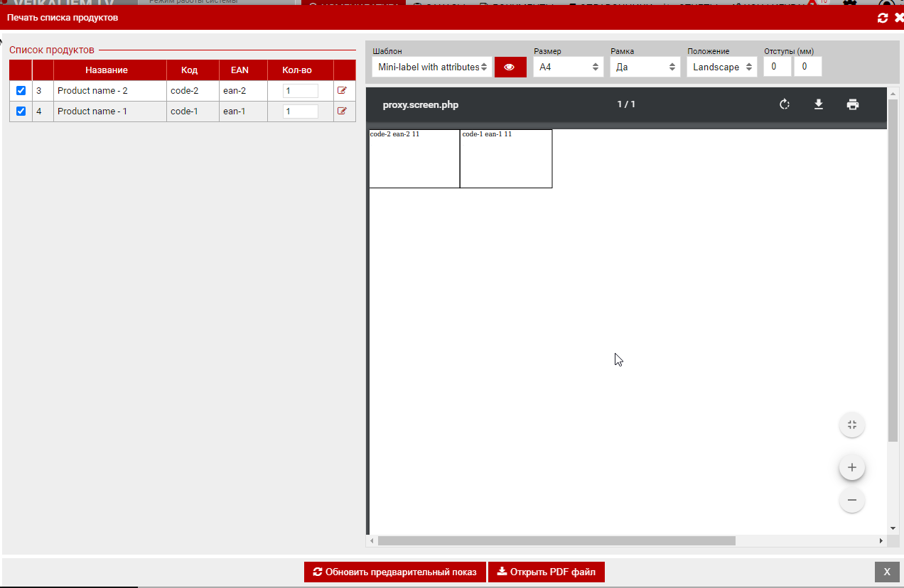This screenshot has width=904, height=588.
Task: Open the Размер A4 size dropdown
Action: (568, 67)
